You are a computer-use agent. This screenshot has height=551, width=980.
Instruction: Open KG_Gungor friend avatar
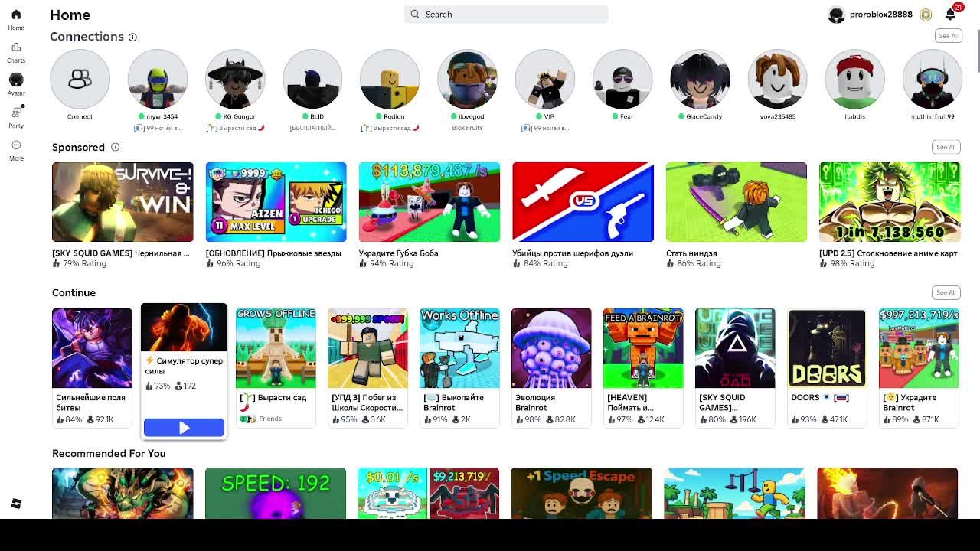tap(235, 79)
